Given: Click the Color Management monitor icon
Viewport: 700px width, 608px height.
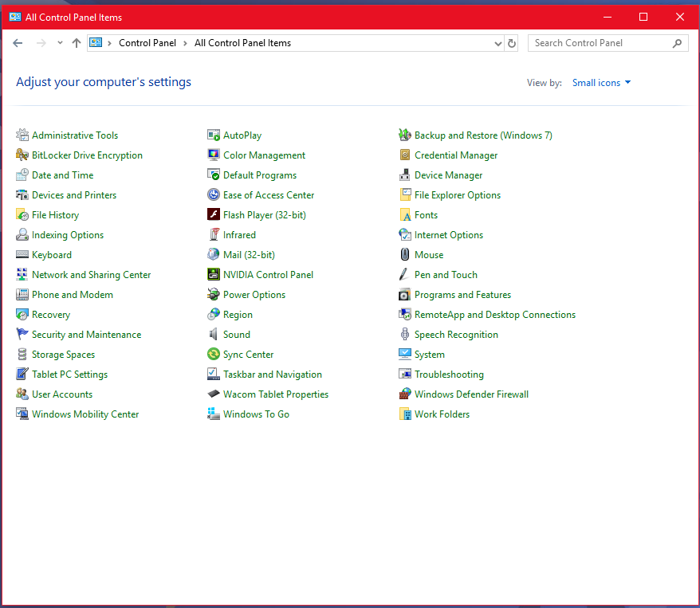Looking at the screenshot, I should tap(214, 155).
